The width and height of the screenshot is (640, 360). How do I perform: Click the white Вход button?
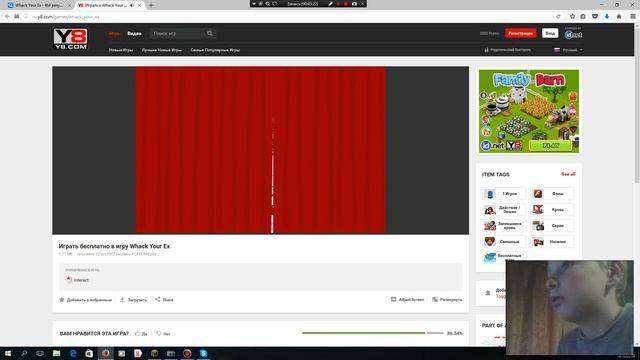tap(550, 33)
